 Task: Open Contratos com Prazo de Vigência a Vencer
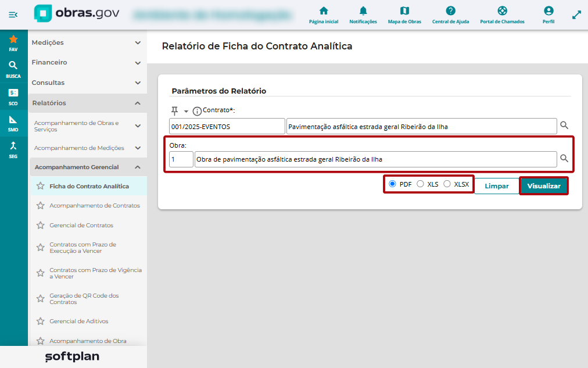click(96, 273)
